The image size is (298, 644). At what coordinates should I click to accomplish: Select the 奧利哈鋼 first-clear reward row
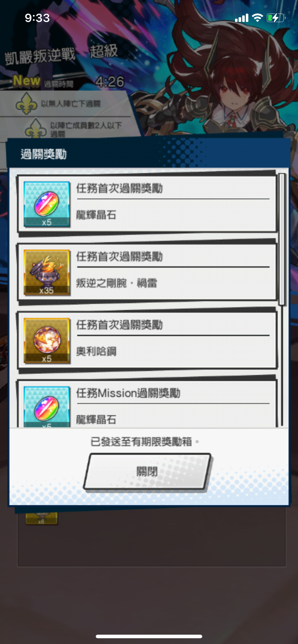pyautogui.click(x=147, y=340)
